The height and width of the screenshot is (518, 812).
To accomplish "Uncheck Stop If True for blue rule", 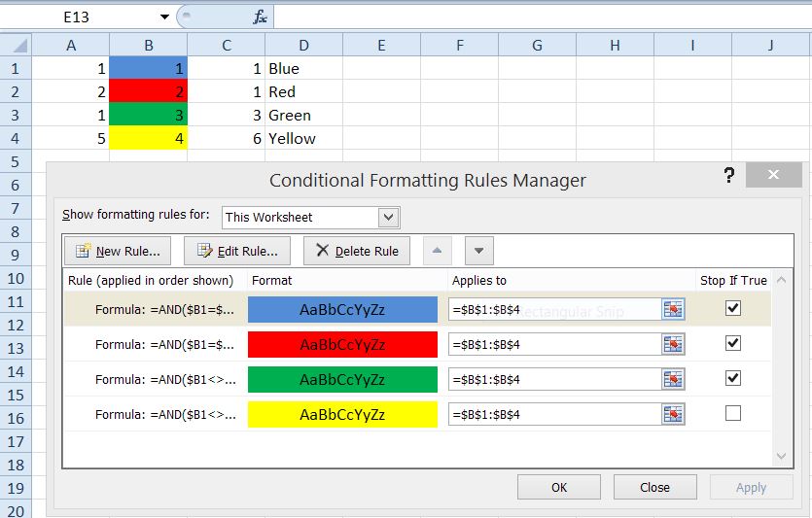I will [733, 308].
